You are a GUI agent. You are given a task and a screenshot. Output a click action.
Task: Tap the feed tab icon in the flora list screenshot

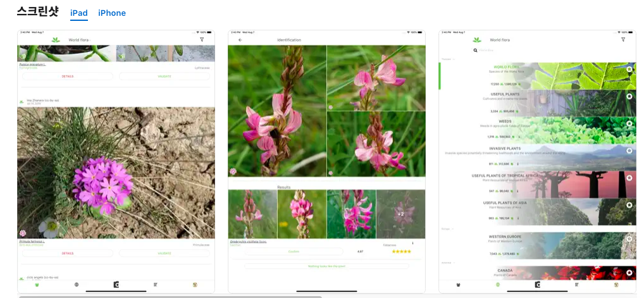pyautogui.click(x=459, y=285)
